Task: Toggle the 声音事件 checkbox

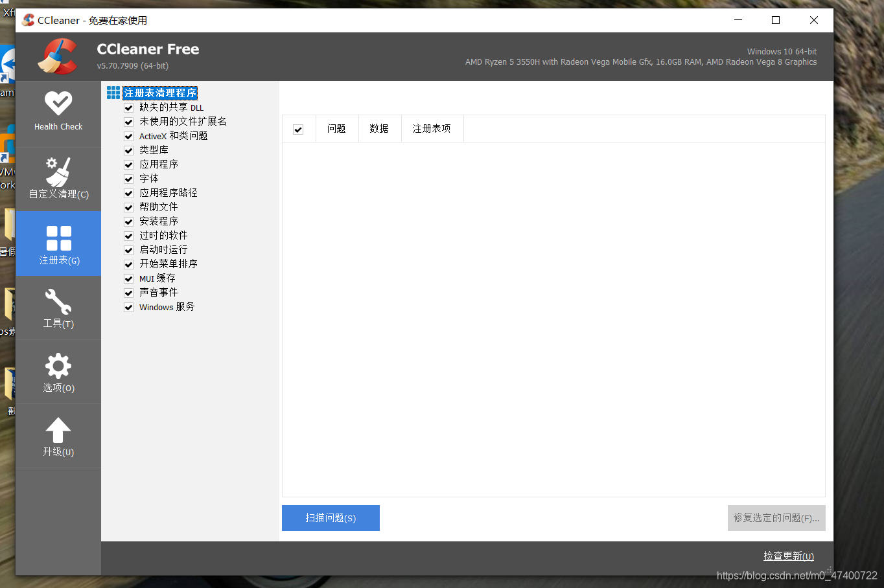Action: [x=128, y=293]
